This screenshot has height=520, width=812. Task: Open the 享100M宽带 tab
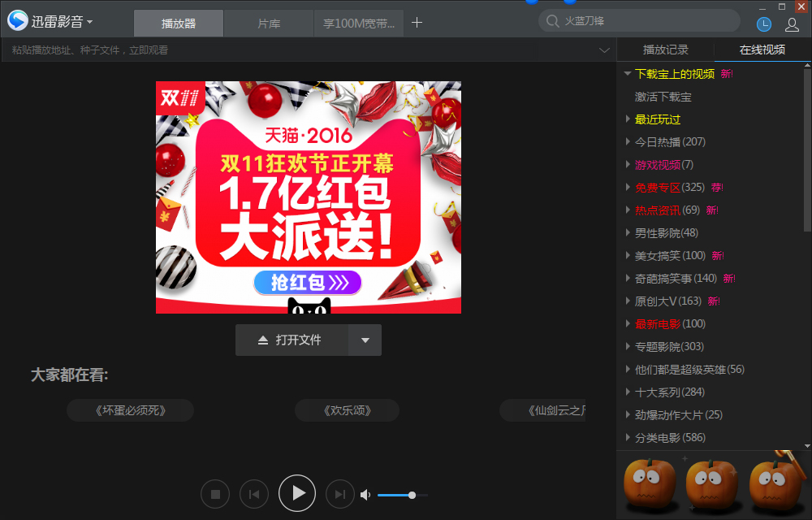click(x=358, y=24)
